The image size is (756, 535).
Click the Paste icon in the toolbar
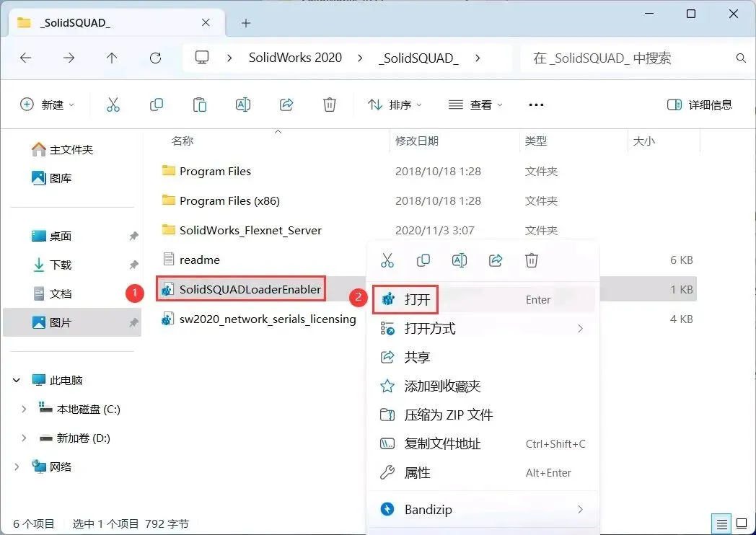pyautogui.click(x=200, y=105)
